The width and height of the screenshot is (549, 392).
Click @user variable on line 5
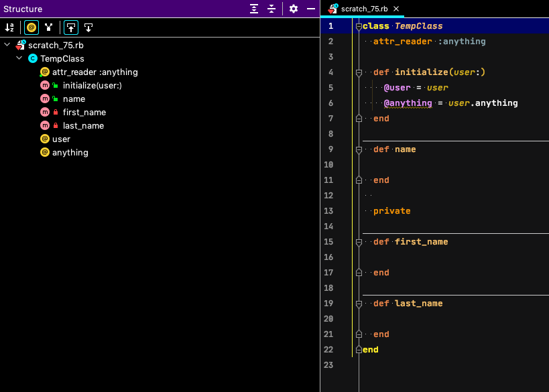[397, 88]
